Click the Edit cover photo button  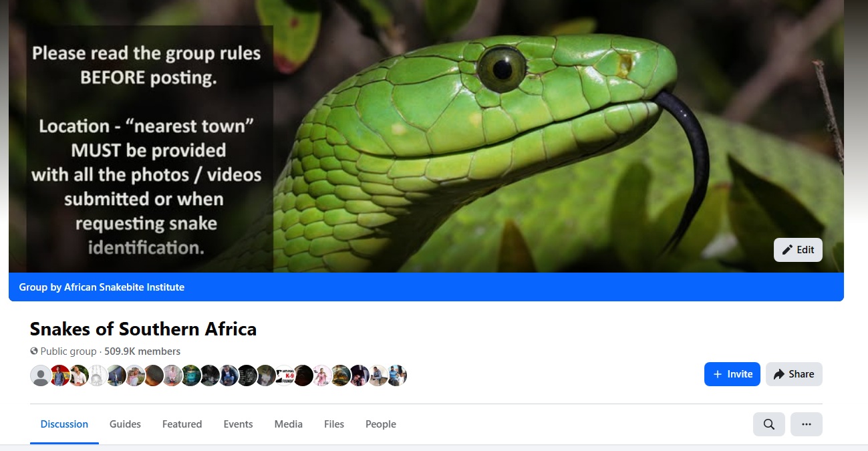pyautogui.click(x=798, y=250)
